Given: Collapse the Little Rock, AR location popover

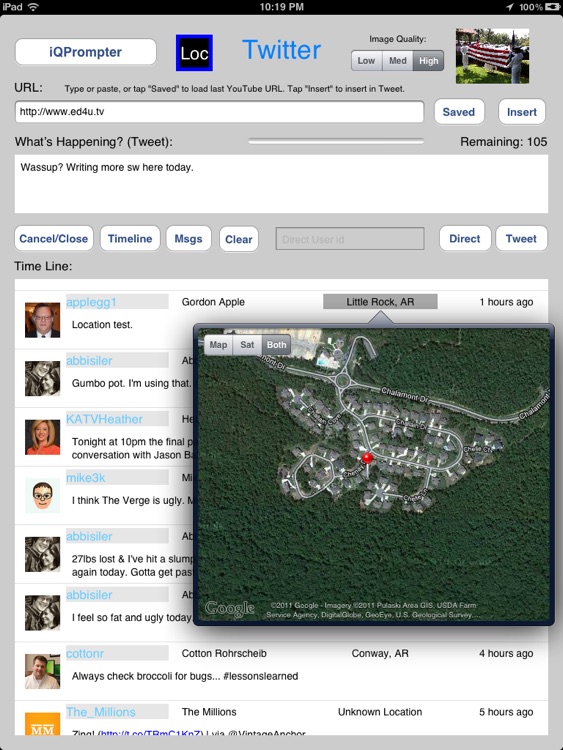Looking at the screenshot, I should [x=380, y=302].
